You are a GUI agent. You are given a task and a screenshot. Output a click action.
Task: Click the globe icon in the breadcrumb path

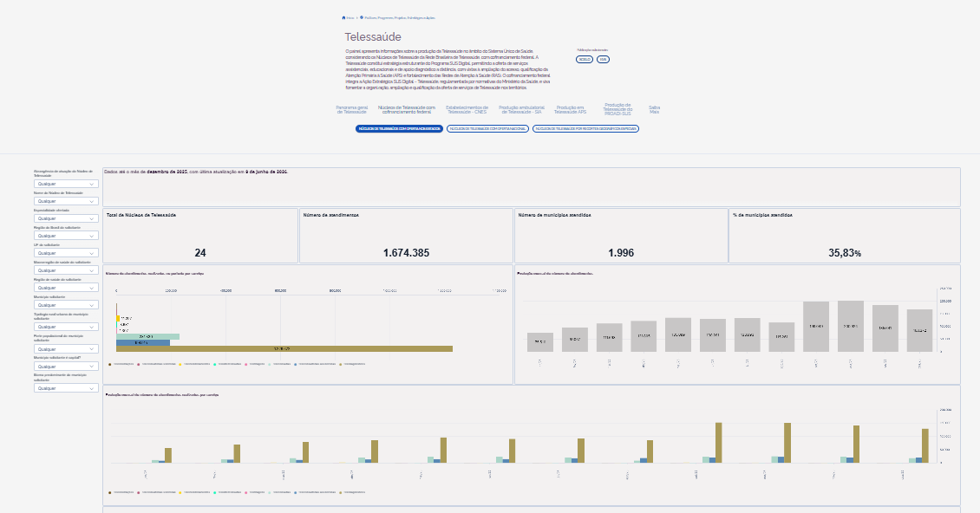click(x=362, y=17)
